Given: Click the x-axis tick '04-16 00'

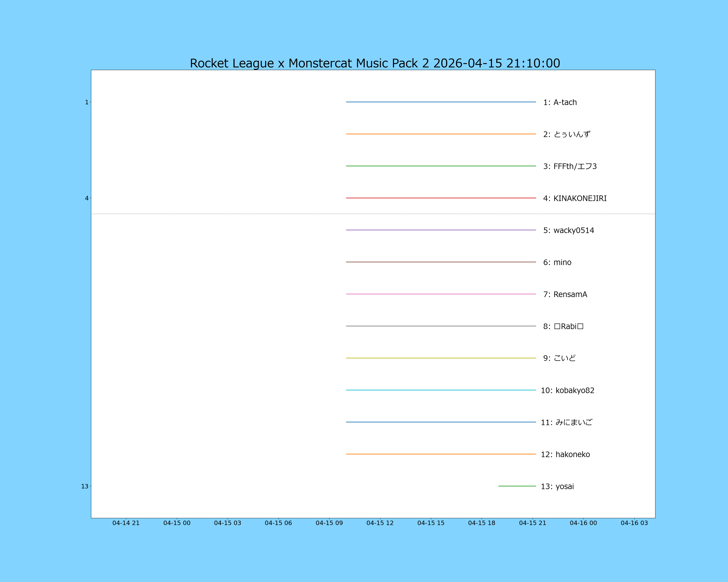Looking at the screenshot, I should pos(583,523).
